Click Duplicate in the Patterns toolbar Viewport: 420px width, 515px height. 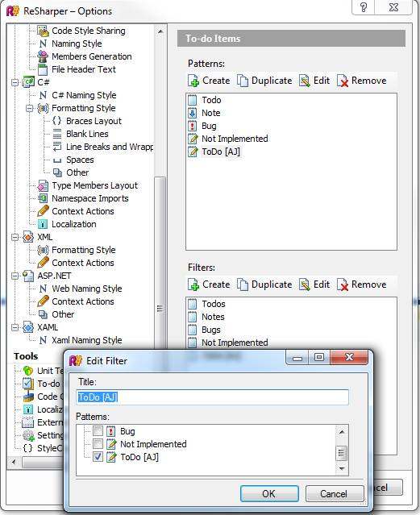click(264, 81)
